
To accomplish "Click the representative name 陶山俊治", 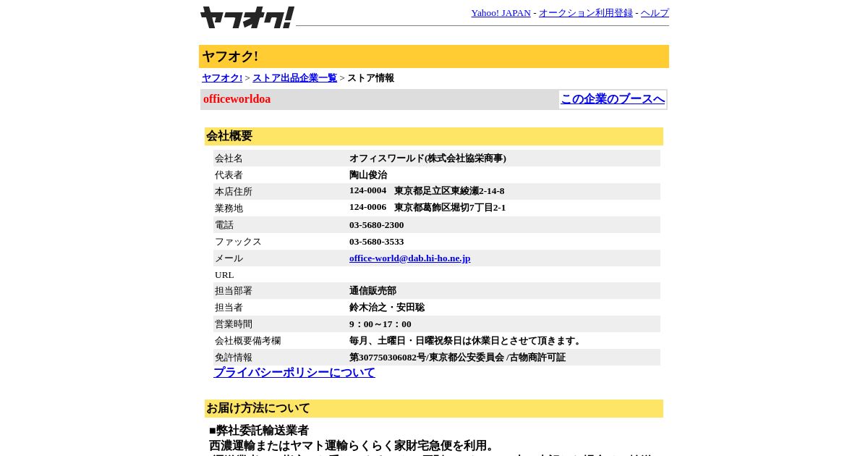I will (368, 175).
